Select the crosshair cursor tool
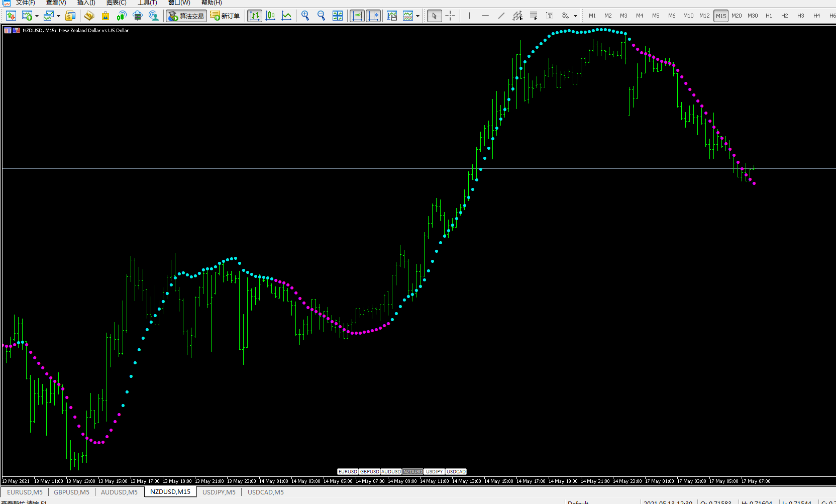Viewport: 836px width, 504px height. (450, 16)
